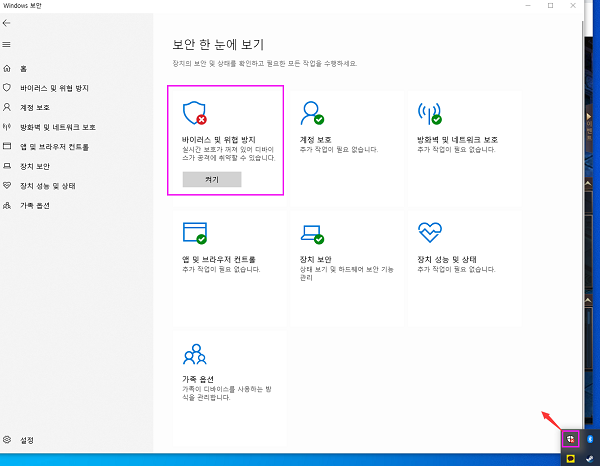Screen dimensions: 600x466
Task: Click the sidebar app and browser window icon
Action: tap(7, 146)
